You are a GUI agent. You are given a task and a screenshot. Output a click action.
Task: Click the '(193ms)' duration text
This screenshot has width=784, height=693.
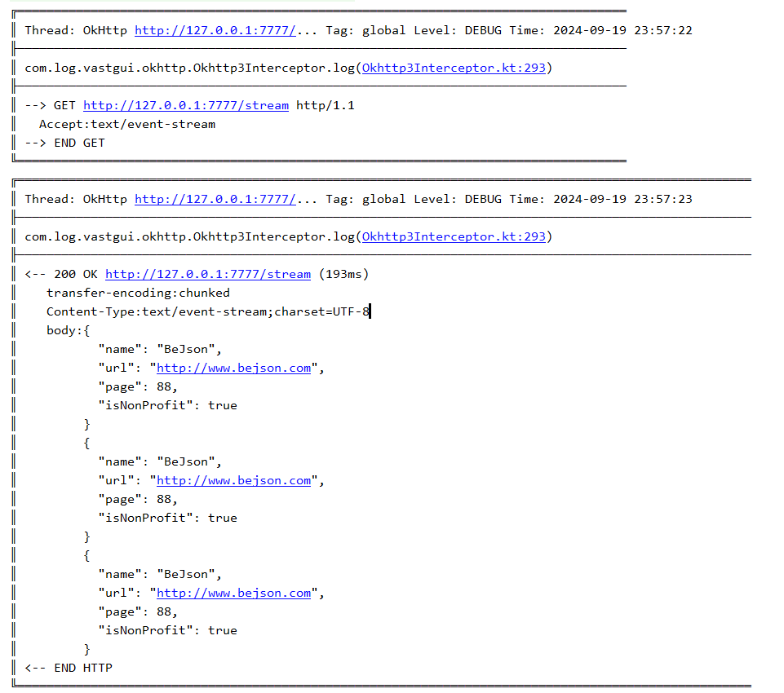(x=344, y=274)
